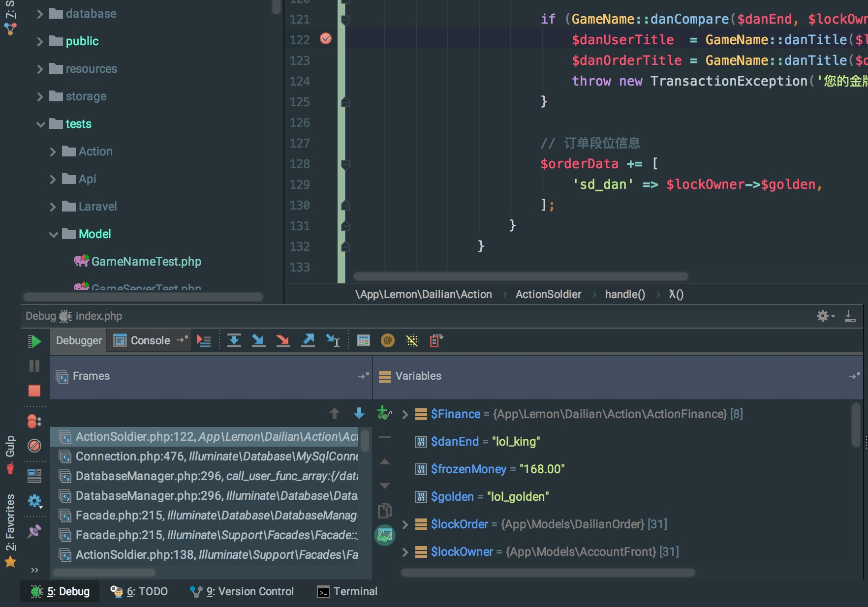868x607 pixels.
Task: Click Step Into blue arrow icon
Action: tap(258, 340)
